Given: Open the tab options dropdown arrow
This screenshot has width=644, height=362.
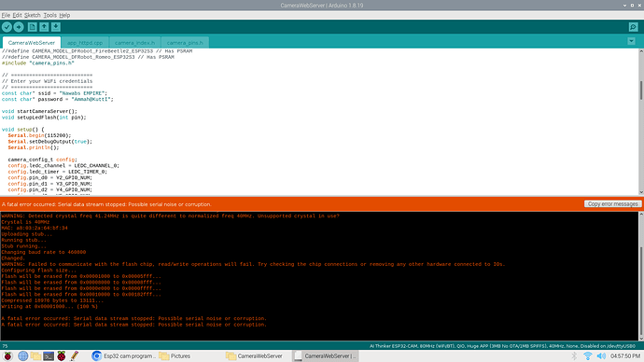Looking at the screenshot, I should (631, 41).
